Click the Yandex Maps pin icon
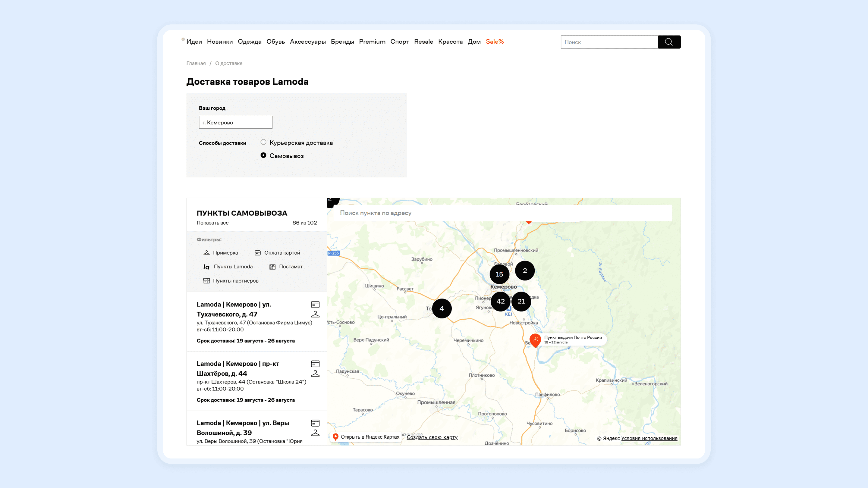 coord(336,437)
